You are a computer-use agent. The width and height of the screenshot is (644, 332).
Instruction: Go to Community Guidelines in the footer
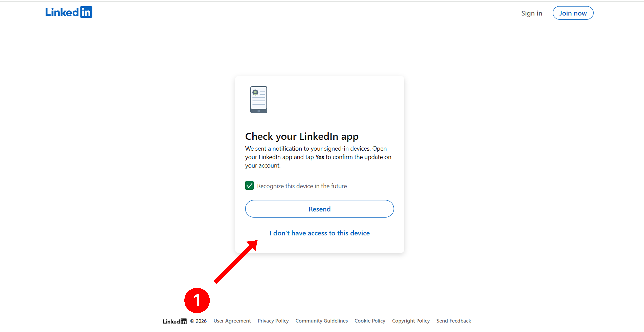click(x=321, y=321)
